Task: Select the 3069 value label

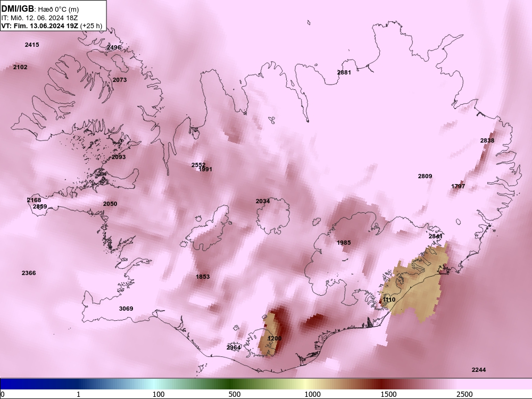Action: pyautogui.click(x=126, y=309)
